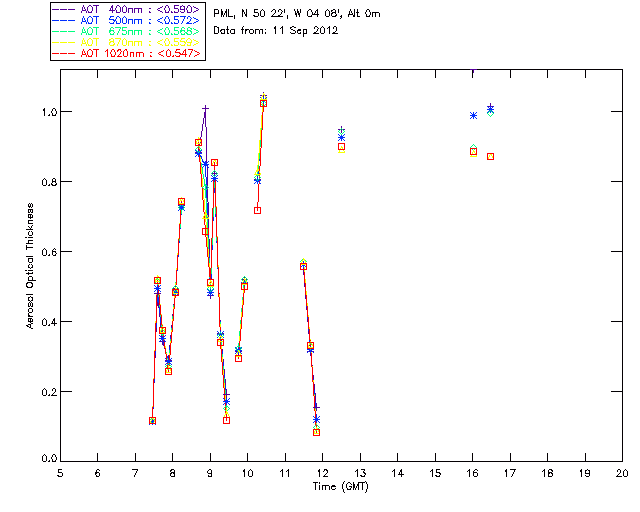
Task: Click the AOT 500nm blue legend entry
Action: pyautogui.click(x=127, y=20)
